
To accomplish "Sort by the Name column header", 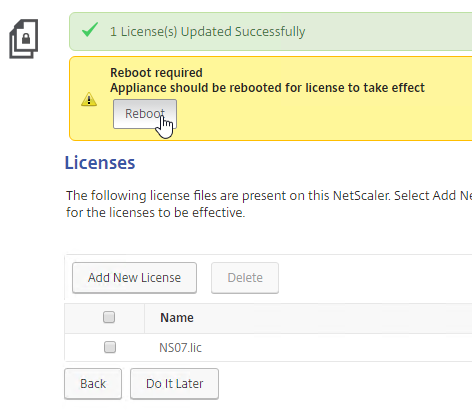I will coord(177,318).
